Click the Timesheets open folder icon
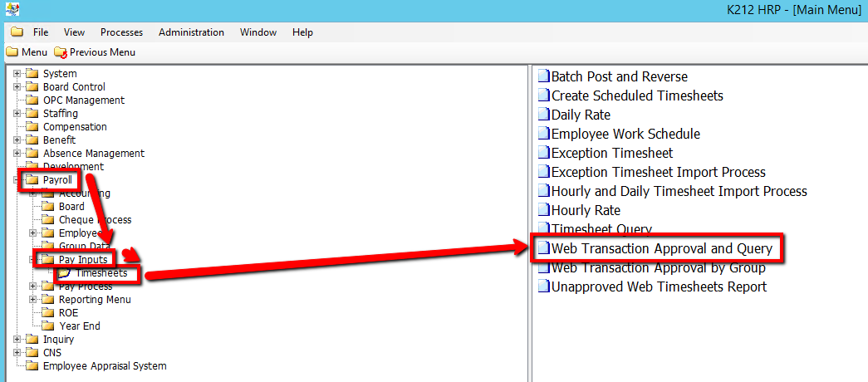868x382 pixels. pyautogui.click(x=64, y=273)
